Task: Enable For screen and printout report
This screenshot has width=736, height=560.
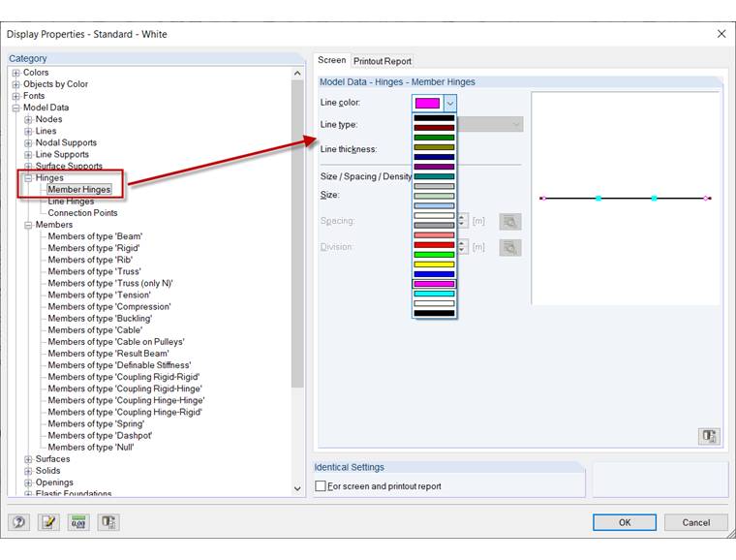Action: tap(321, 485)
